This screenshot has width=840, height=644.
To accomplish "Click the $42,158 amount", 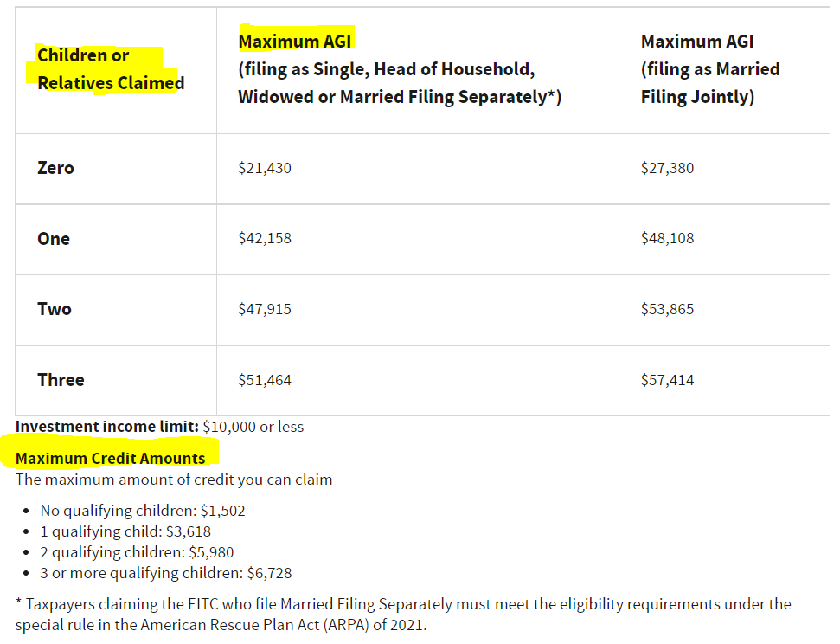I will (x=265, y=238).
